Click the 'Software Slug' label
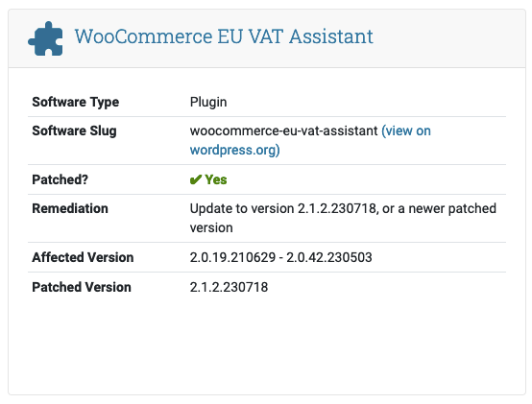 74,131
